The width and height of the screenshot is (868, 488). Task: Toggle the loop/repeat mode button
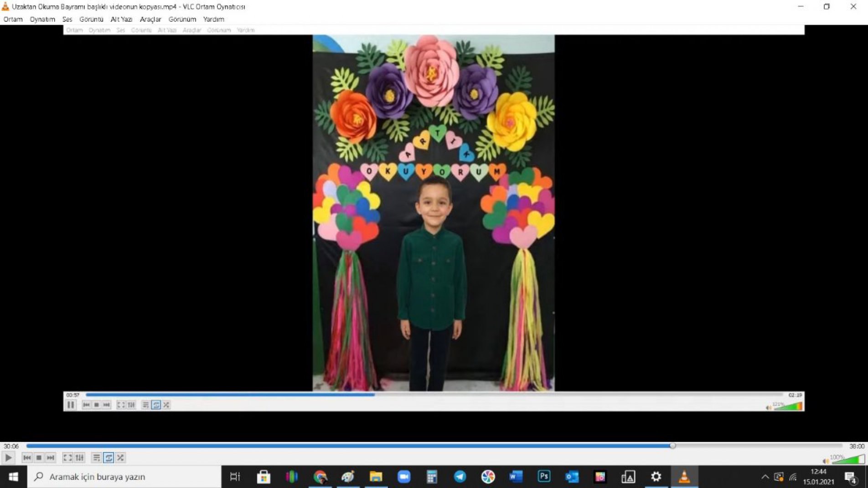(108, 457)
